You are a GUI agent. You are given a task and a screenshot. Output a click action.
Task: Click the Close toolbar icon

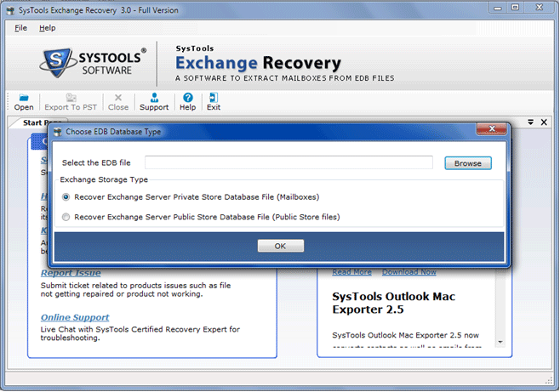pos(118,98)
